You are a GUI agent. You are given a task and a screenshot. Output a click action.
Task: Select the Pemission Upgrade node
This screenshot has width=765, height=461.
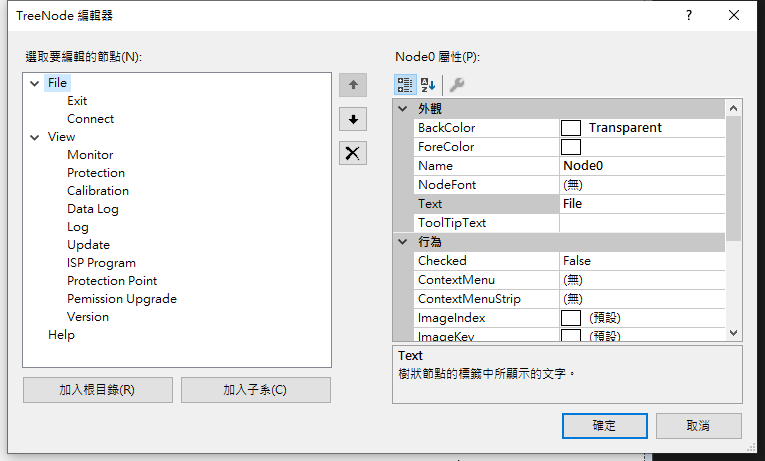[122, 299]
